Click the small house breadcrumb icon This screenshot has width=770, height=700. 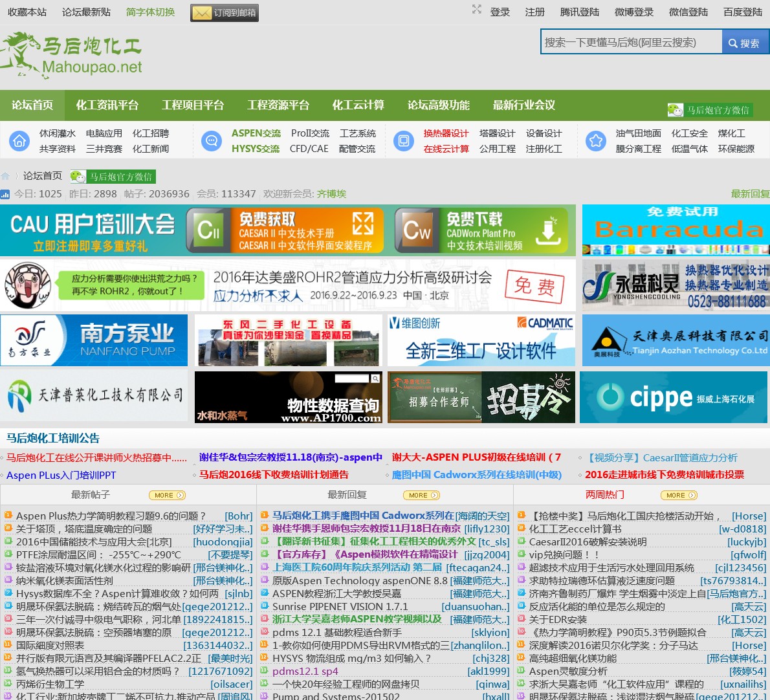coord(5,176)
